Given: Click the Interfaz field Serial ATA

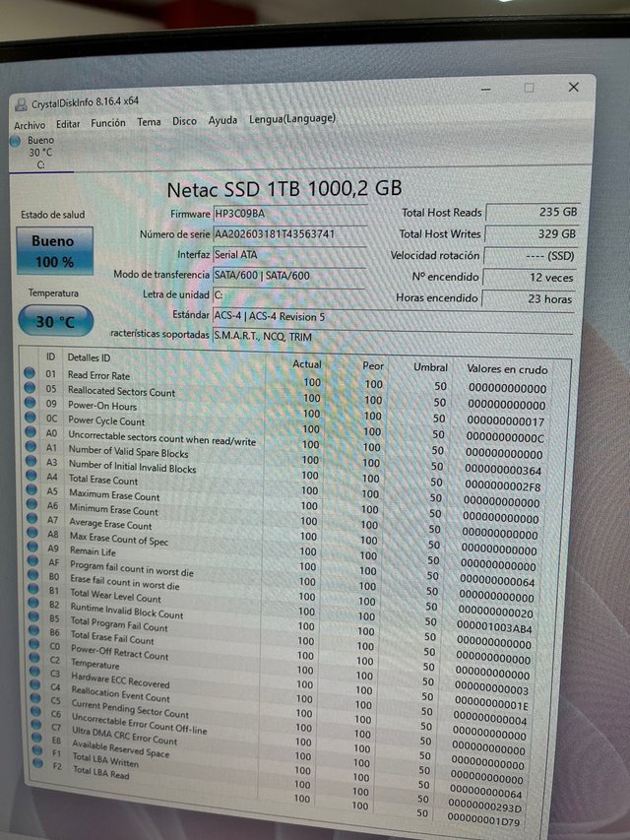Looking at the screenshot, I should pyautogui.click(x=289, y=254).
